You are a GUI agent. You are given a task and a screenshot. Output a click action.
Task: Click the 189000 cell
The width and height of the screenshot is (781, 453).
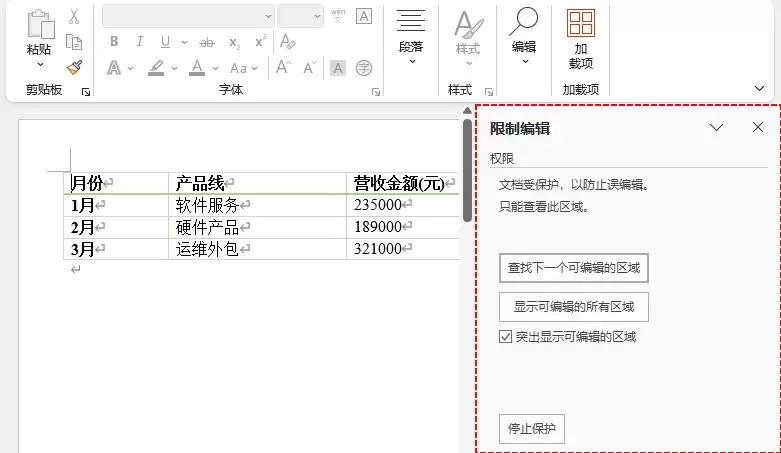(403, 227)
